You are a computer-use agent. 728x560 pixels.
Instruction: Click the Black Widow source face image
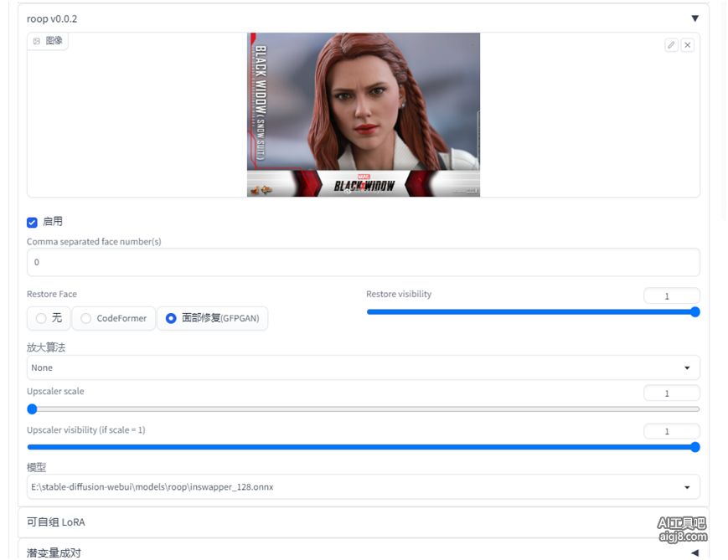click(x=364, y=115)
